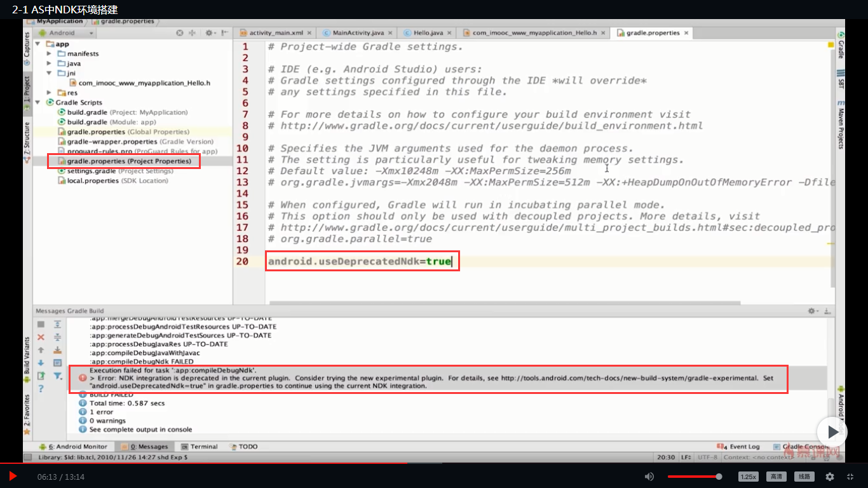Click MyApplication in the breadcrumb bar
This screenshot has width=868, height=488.
coord(60,22)
